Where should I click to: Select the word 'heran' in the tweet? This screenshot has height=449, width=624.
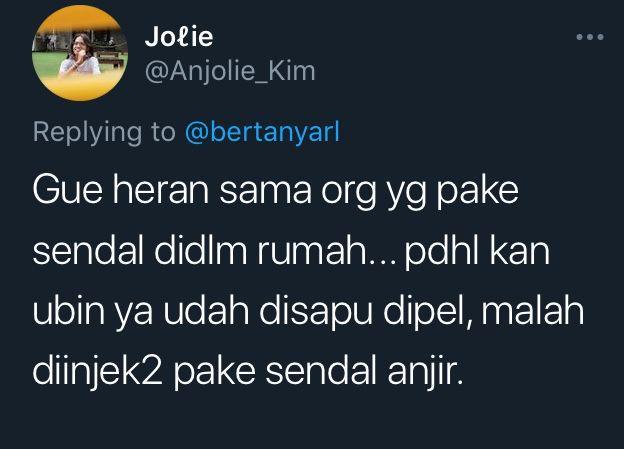160,190
